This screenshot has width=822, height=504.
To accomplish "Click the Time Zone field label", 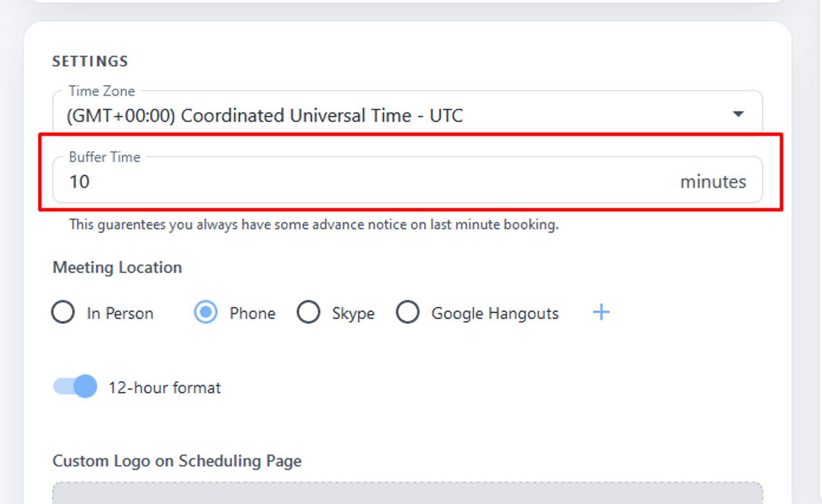I will coord(102,91).
